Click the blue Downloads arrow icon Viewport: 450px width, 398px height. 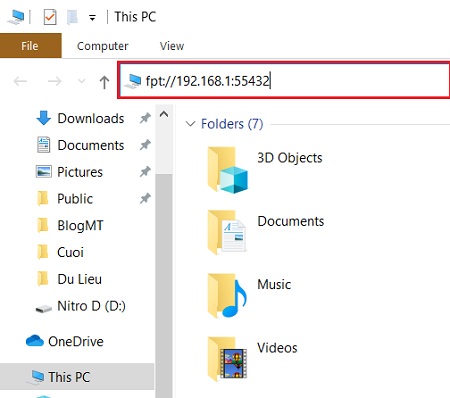[x=44, y=118]
